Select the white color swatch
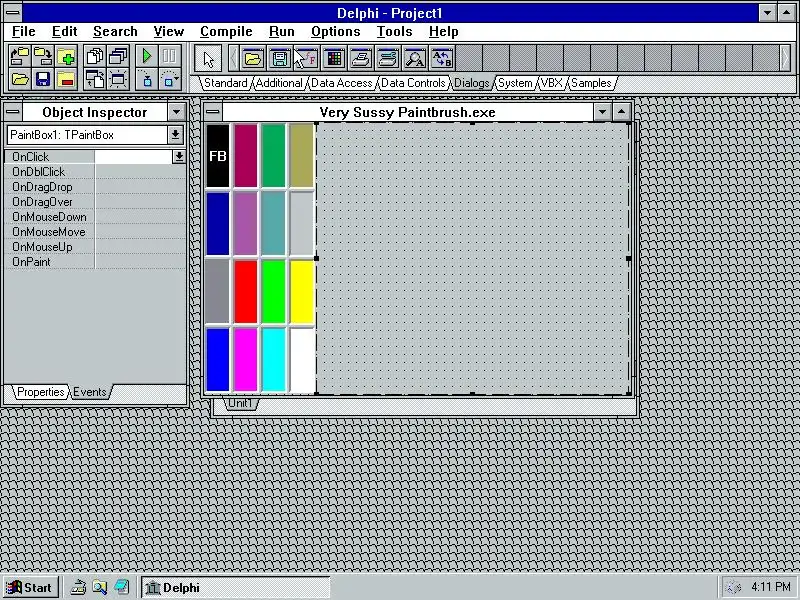 tap(302, 360)
